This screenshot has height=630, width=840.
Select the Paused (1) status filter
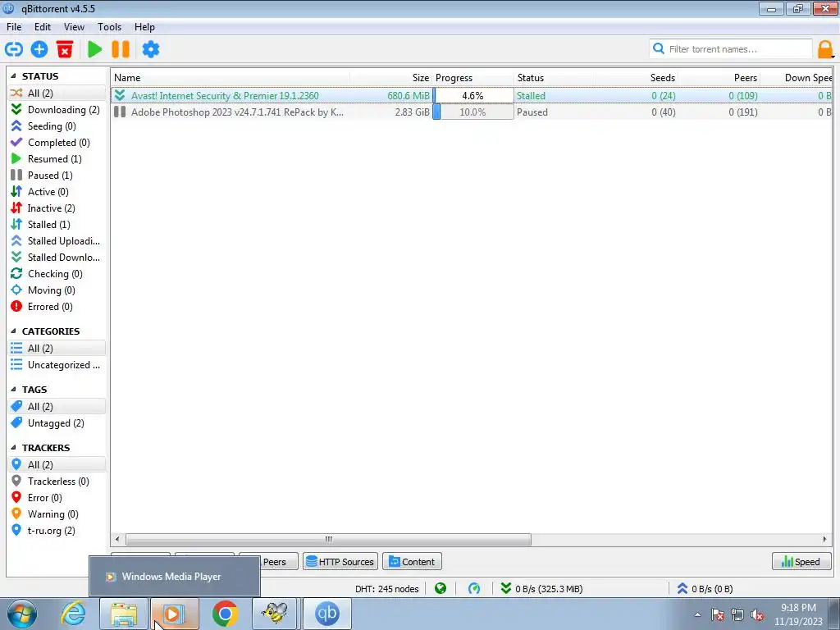tap(57, 176)
